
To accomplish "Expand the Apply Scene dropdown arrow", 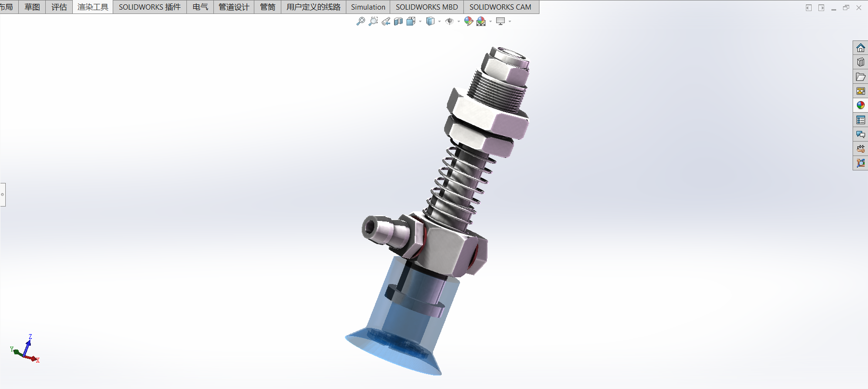I will (490, 21).
